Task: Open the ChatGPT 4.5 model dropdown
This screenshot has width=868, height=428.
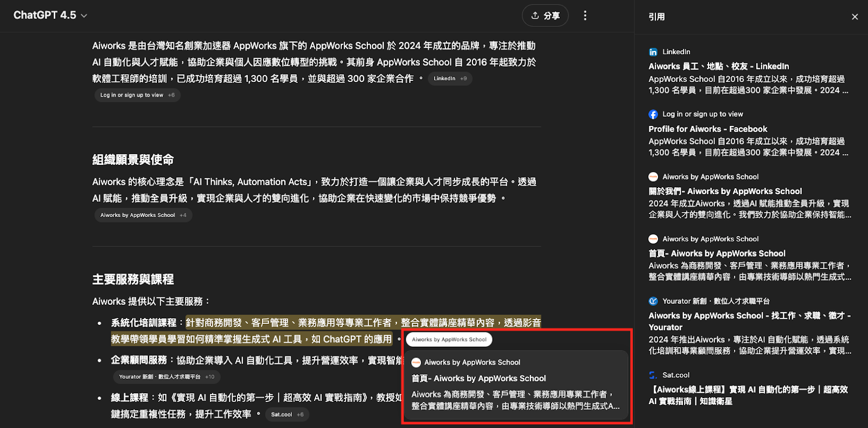Action: [50, 15]
